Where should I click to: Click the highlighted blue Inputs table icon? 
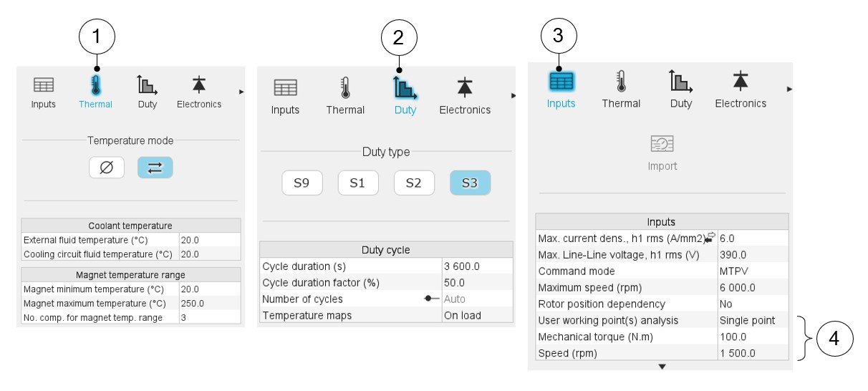pyautogui.click(x=561, y=81)
